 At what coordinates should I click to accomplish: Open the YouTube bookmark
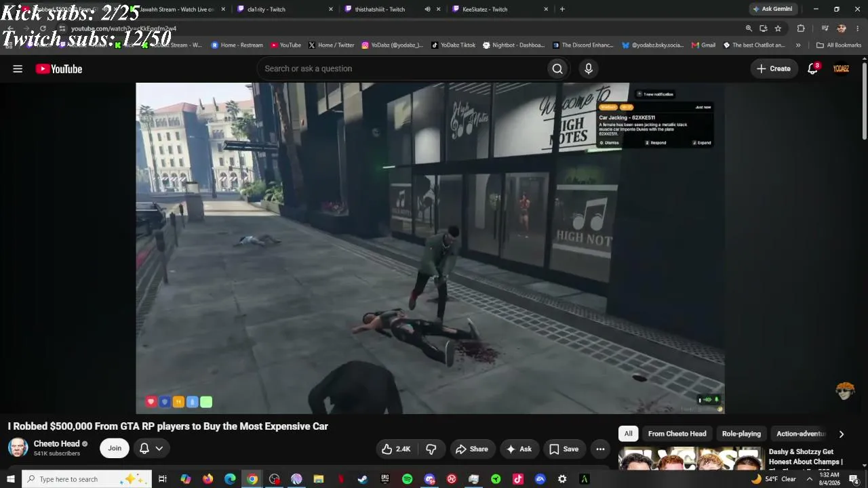tap(285, 45)
